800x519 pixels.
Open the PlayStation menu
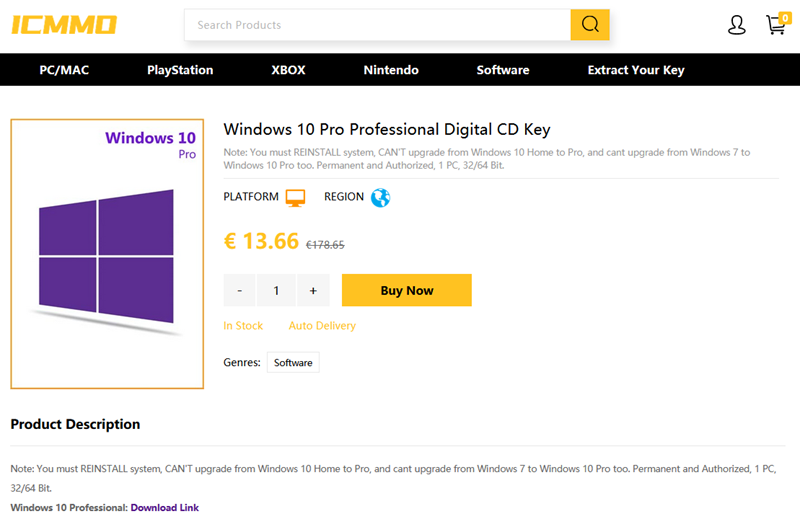180,70
